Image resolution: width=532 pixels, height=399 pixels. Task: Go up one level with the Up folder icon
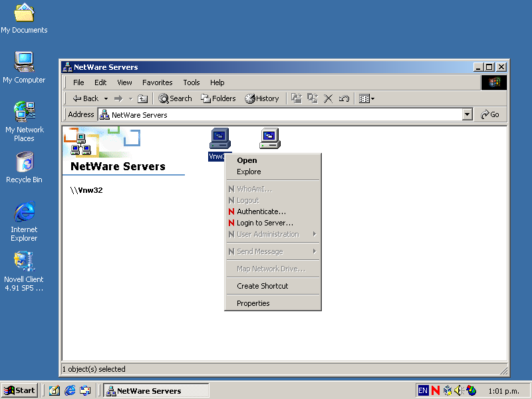tap(142, 98)
